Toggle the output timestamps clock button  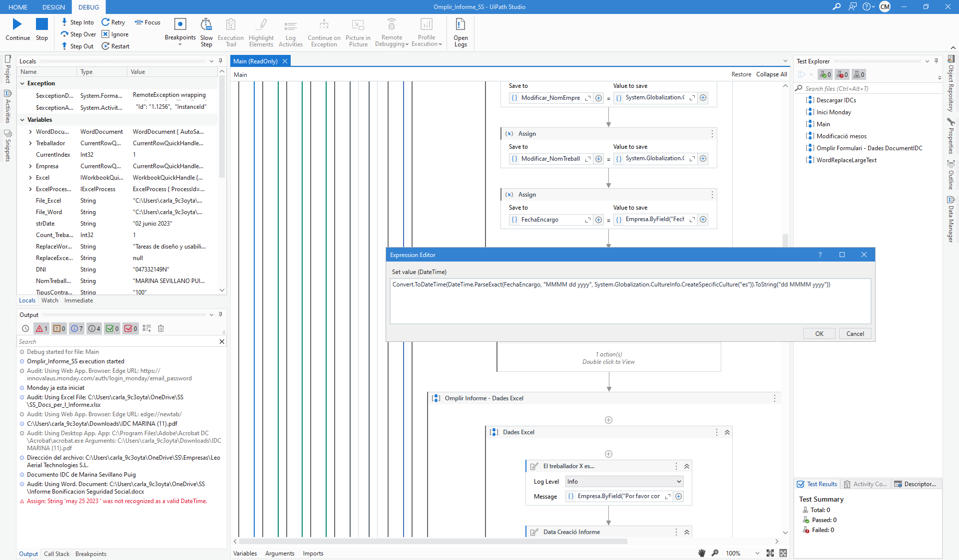point(25,328)
